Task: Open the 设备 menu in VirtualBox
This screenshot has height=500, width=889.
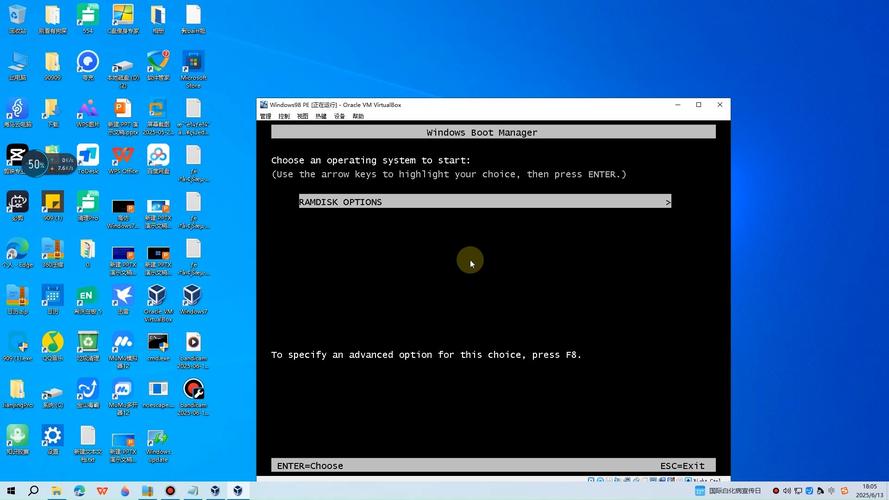Action: (339, 116)
